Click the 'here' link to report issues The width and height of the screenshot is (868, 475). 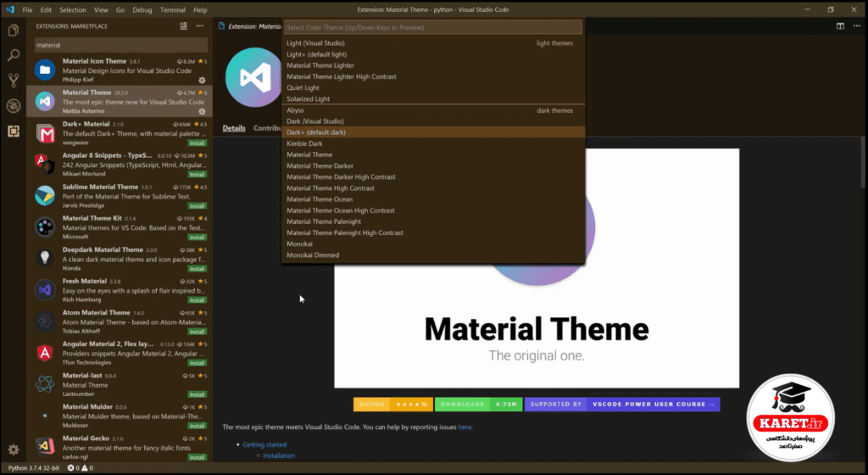(x=465, y=427)
